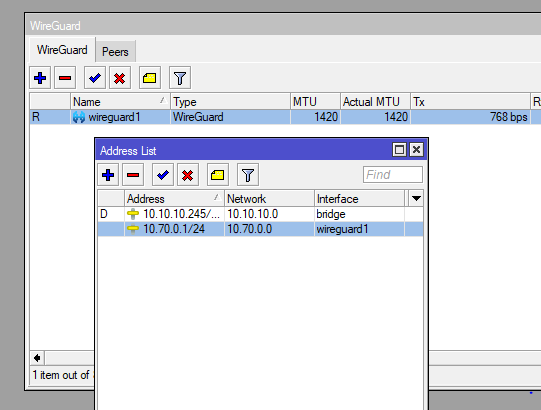The image size is (541, 410).
Task: Sort by Type column header
Action: (x=230, y=102)
